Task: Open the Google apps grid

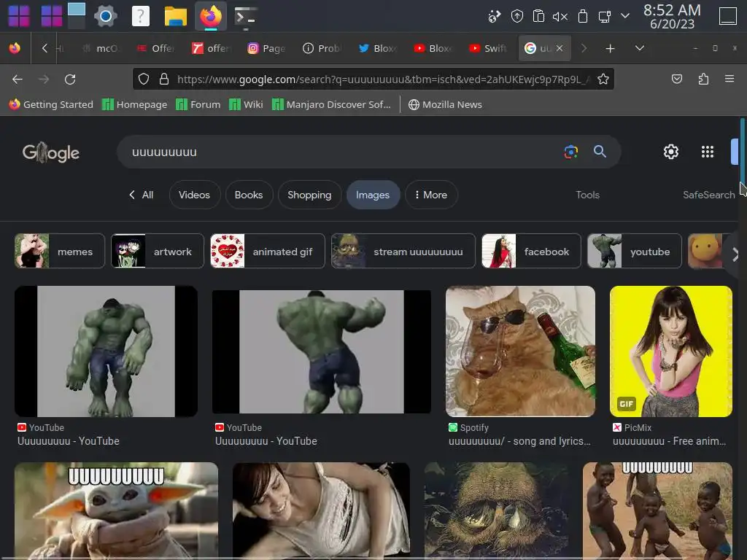Action: (708, 152)
